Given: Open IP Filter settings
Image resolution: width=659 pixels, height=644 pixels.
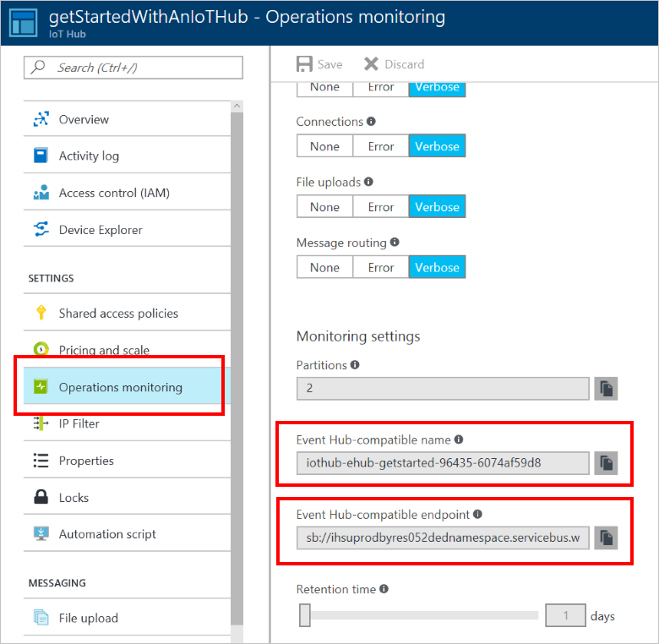Looking at the screenshot, I should coord(127,423).
